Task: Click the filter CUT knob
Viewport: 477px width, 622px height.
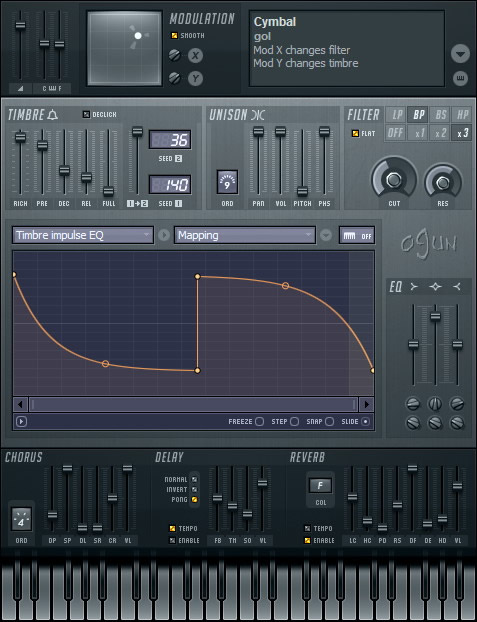Action: click(393, 180)
